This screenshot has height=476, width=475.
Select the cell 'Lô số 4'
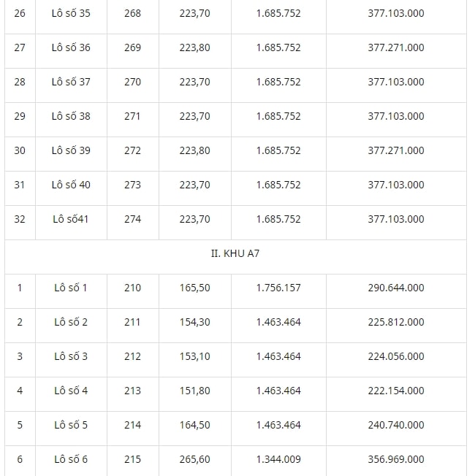pos(71,391)
